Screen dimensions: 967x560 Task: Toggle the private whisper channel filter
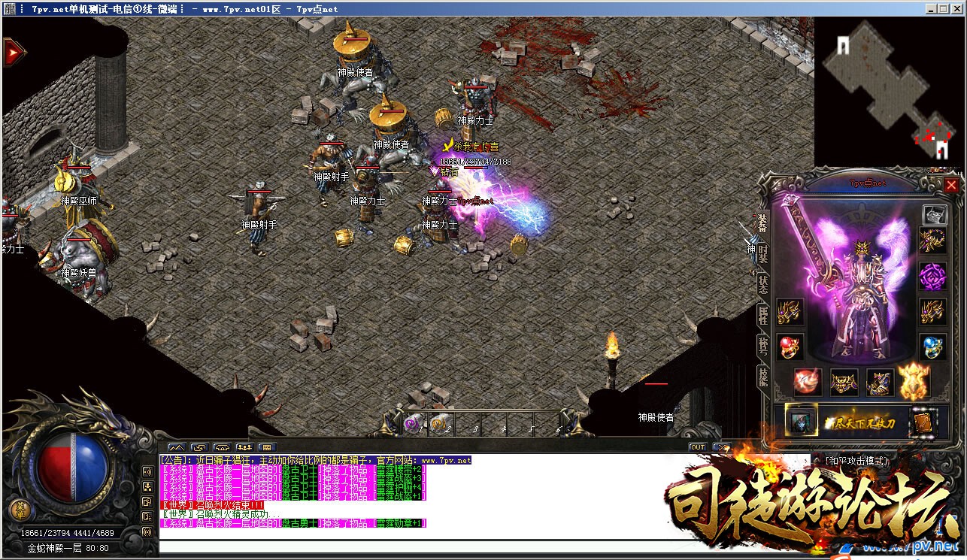147,517
